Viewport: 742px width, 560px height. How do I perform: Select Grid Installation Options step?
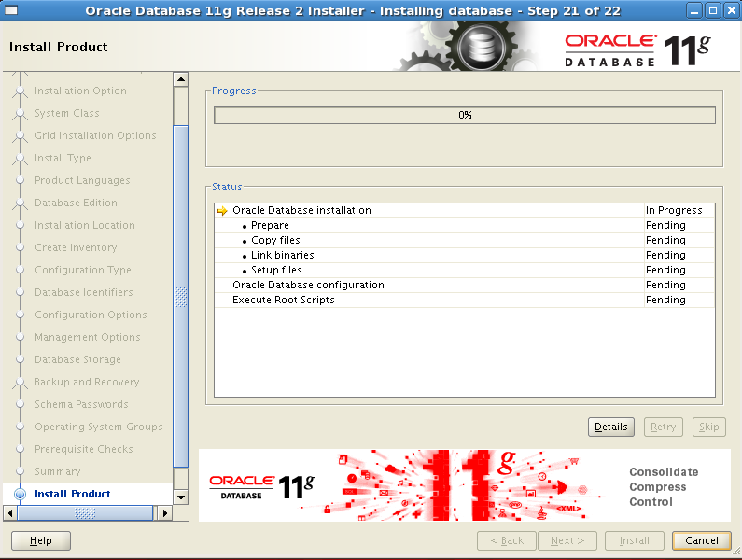[x=95, y=135]
